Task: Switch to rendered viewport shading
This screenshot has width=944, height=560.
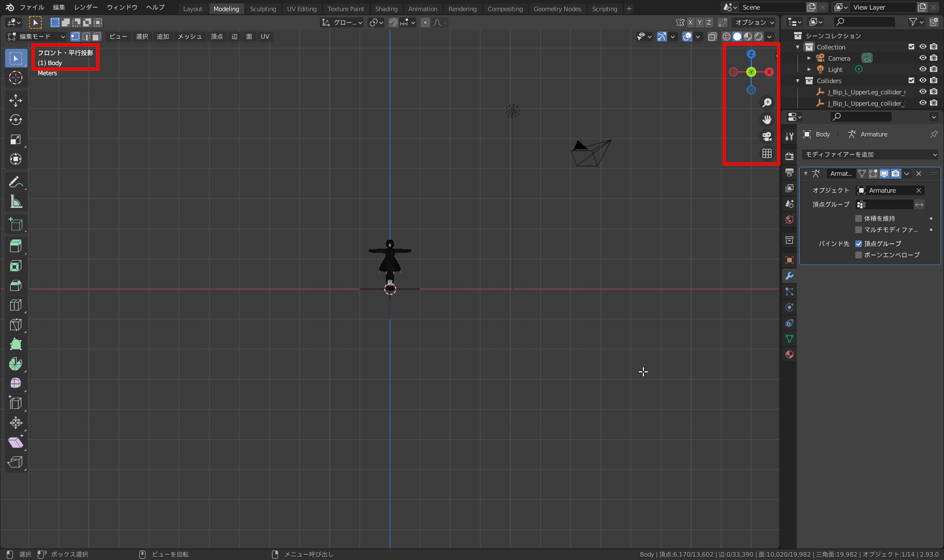Action: [x=759, y=37]
